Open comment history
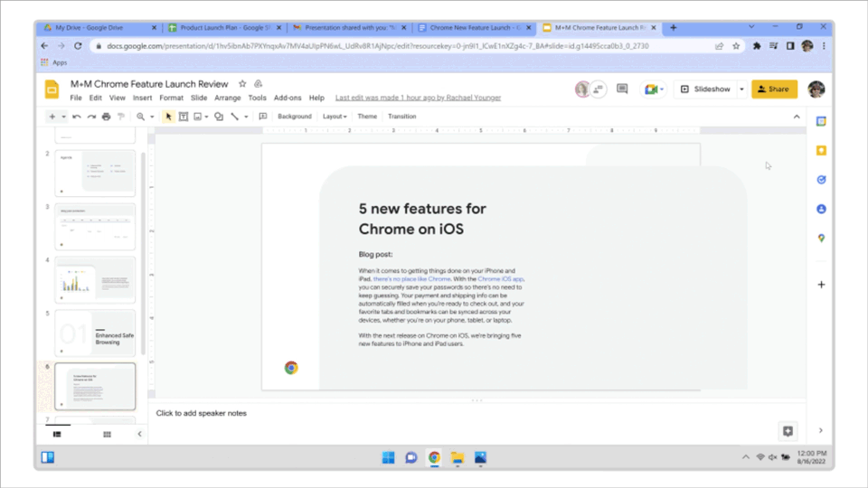The width and height of the screenshot is (868, 488). [x=622, y=89]
